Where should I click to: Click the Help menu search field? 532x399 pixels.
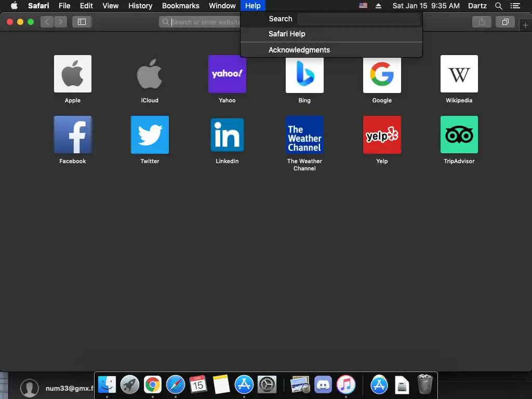click(x=358, y=19)
